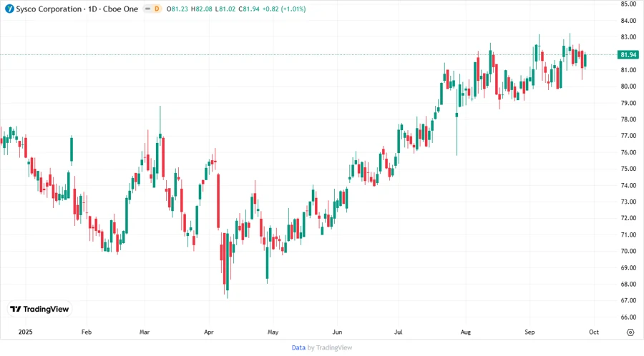The width and height of the screenshot is (644, 356).
Task: Click the gray dash status icon beside D
Action: (x=147, y=9)
